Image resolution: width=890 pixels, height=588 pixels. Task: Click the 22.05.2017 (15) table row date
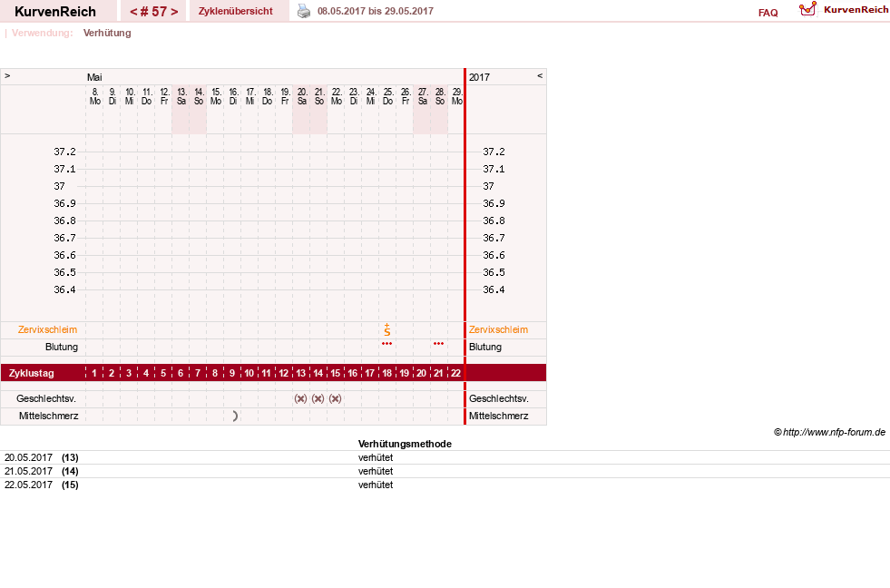[x=42, y=485]
